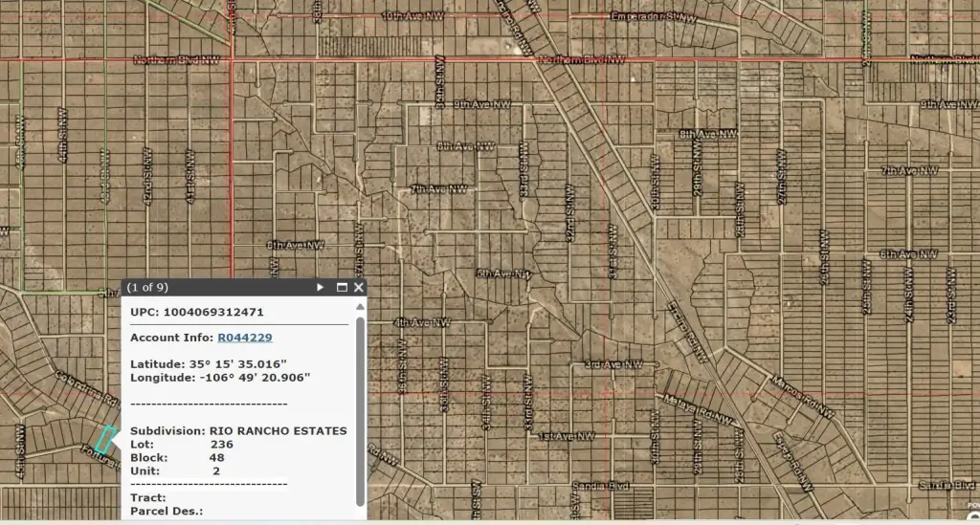This screenshot has height=525, width=980.
Task: Open account info link R044229
Action: pos(245,338)
